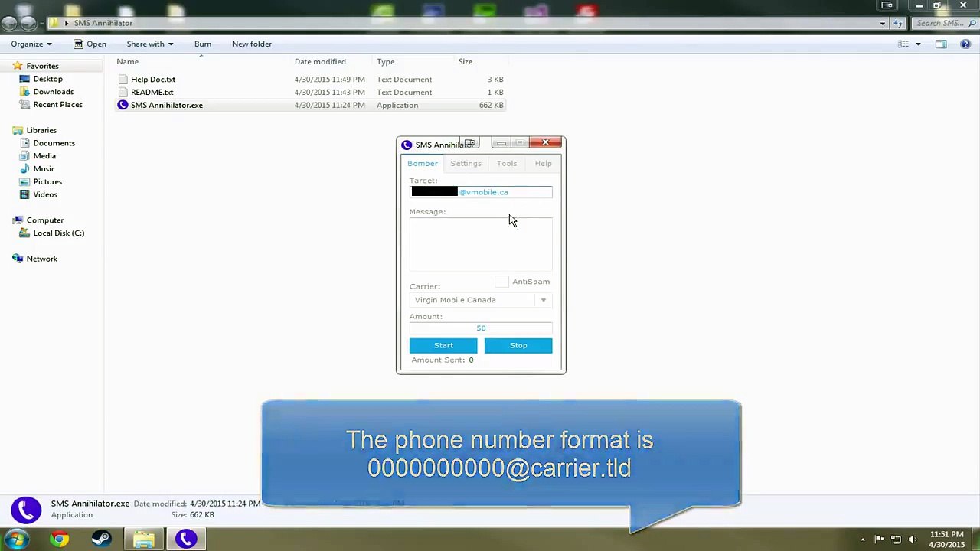
Task: Click the Open button in Explorer toolbar
Action: click(90, 44)
